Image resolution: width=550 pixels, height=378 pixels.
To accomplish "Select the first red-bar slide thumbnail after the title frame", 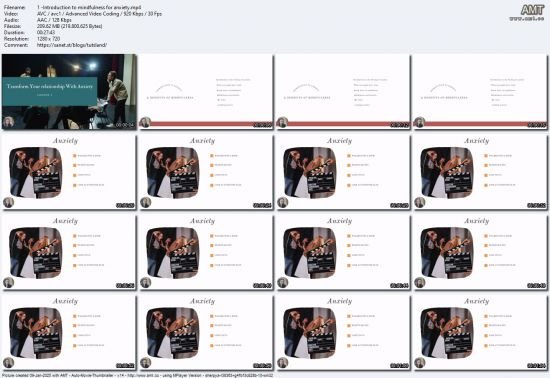I will pos(206,92).
